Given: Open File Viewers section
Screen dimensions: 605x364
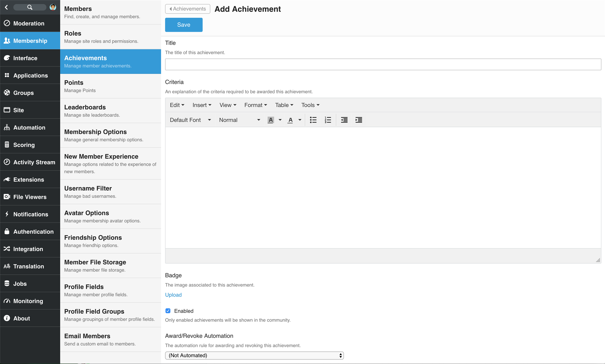Looking at the screenshot, I should pyautogui.click(x=30, y=197).
